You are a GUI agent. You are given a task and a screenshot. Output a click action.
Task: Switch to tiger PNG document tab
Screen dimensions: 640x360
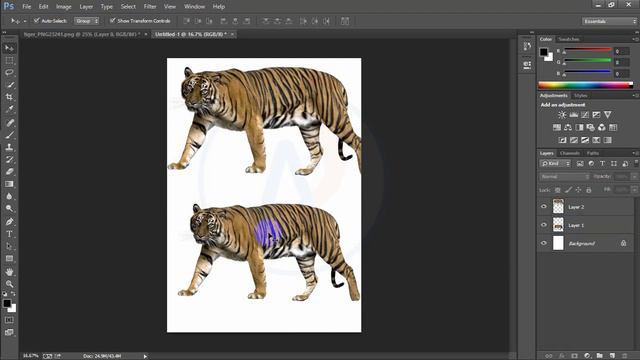pos(82,34)
